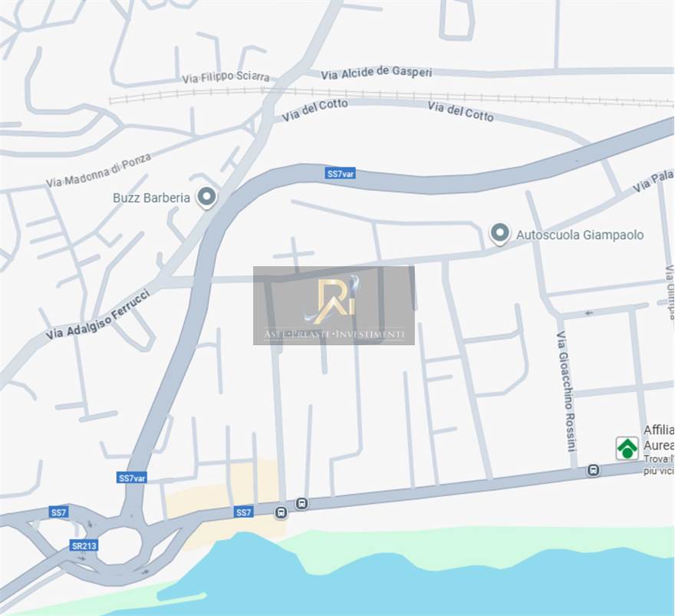Click the Via Filippo Sciarra street label

coord(226,77)
